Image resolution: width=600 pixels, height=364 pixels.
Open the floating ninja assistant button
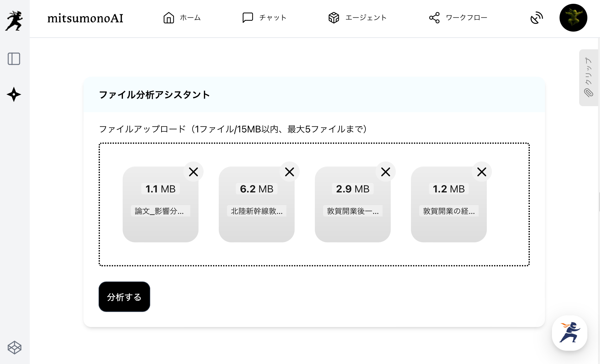tap(569, 333)
